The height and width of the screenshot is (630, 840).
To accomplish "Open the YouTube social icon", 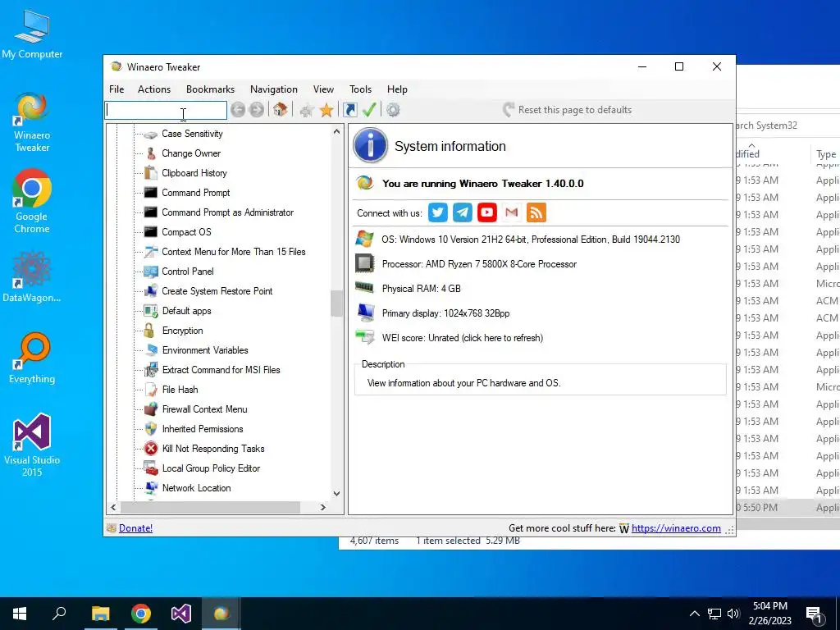I will click(487, 212).
